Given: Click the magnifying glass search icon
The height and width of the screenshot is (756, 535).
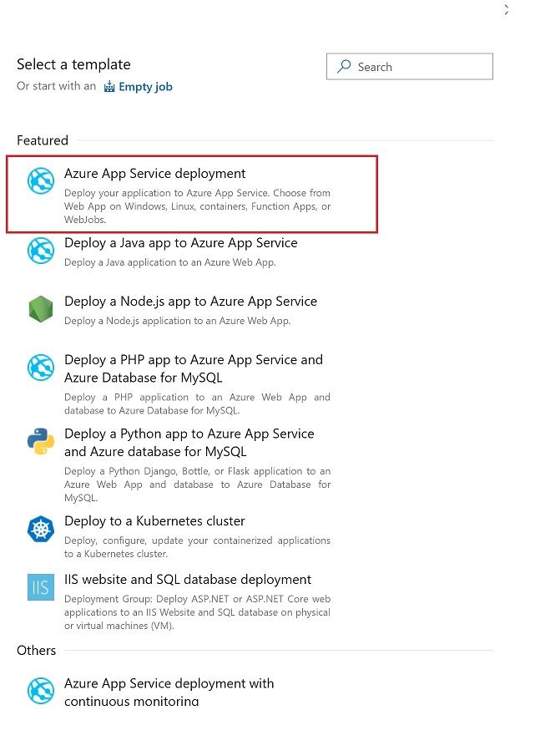Looking at the screenshot, I should (x=344, y=67).
